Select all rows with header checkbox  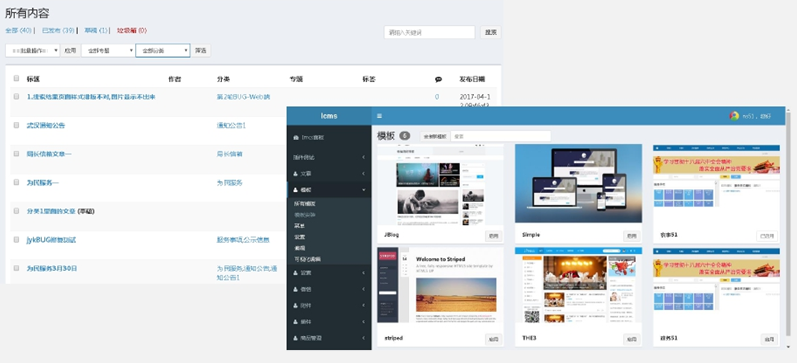(x=16, y=78)
